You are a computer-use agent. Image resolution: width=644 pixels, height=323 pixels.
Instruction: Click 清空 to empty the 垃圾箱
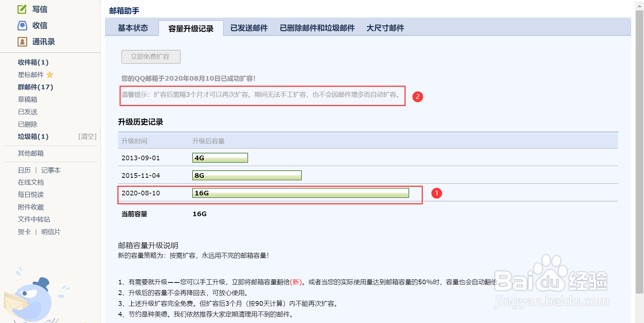[87, 136]
